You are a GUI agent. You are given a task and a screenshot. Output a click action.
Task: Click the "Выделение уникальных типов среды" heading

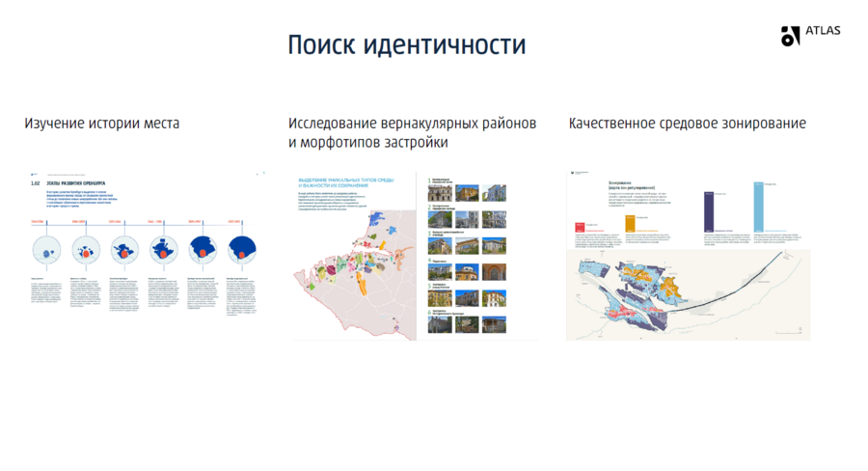click(x=346, y=182)
